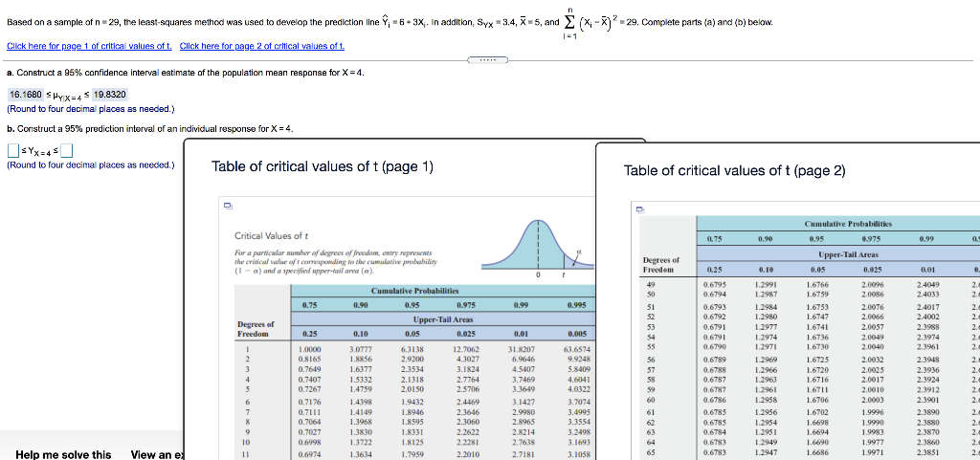Image resolution: width=980 pixels, height=460 pixels.
Task: Click the title 'Table of critical values of t (page 2)'
Action: (734, 170)
